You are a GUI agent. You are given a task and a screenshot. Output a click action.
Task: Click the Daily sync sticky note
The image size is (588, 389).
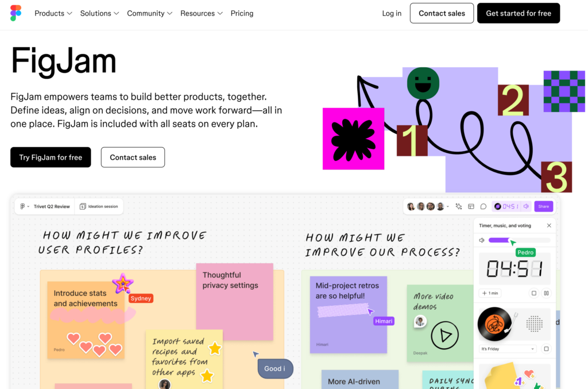click(448, 380)
